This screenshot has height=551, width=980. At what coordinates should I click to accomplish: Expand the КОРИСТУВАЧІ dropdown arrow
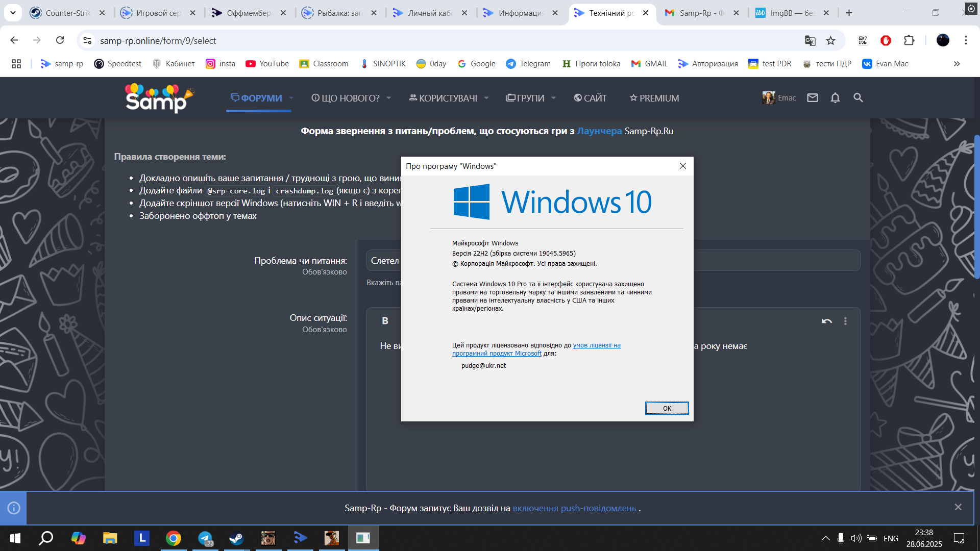(486, 98)
